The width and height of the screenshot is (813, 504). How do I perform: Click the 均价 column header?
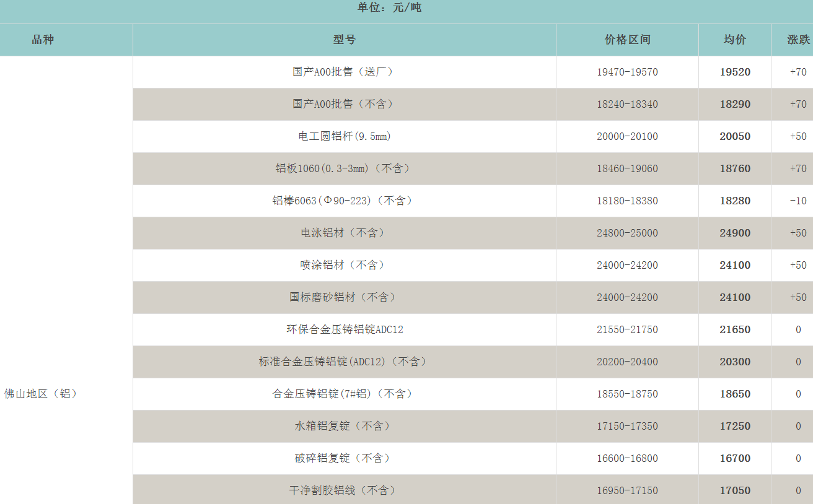point(735,40)
